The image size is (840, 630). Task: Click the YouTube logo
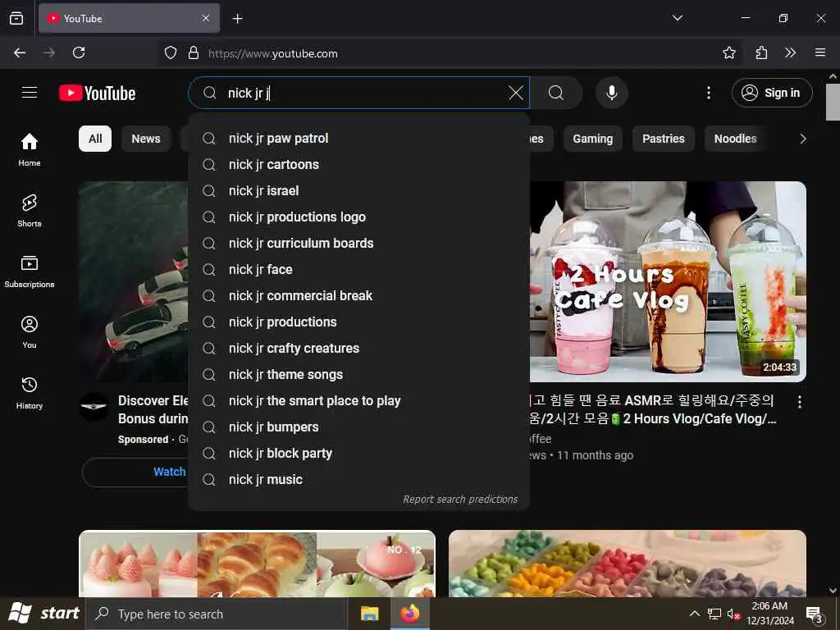click(x=98, y=94)
